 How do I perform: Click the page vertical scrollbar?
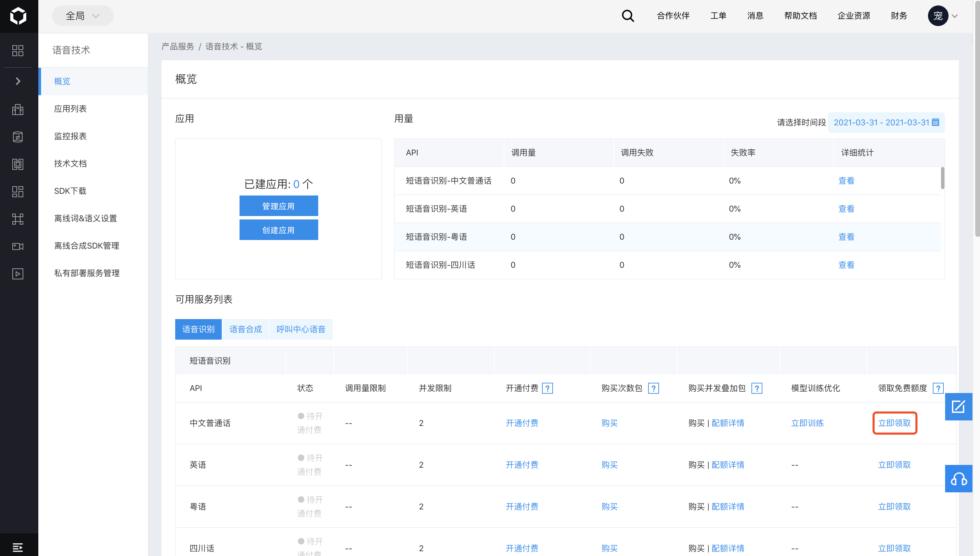[977, 118]
